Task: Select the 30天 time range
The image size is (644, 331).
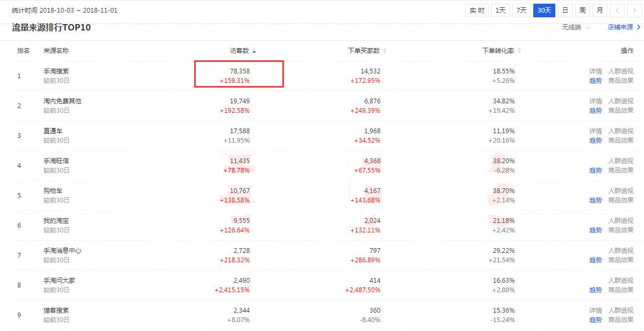Action: 544,10
